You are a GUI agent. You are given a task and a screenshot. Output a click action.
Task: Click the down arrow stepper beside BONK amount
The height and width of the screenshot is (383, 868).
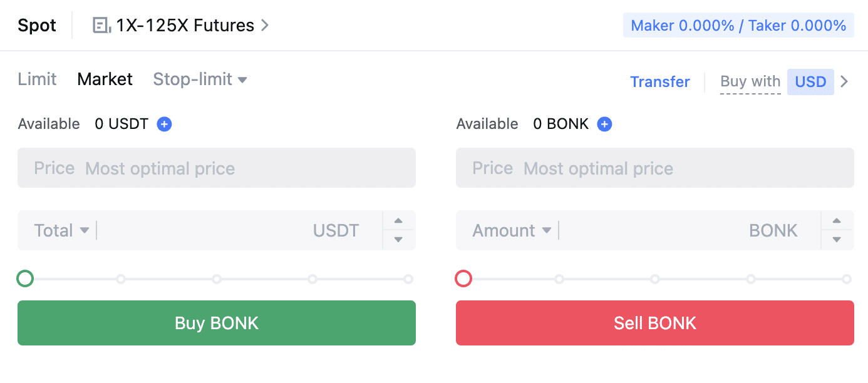(x=837, y=239)
